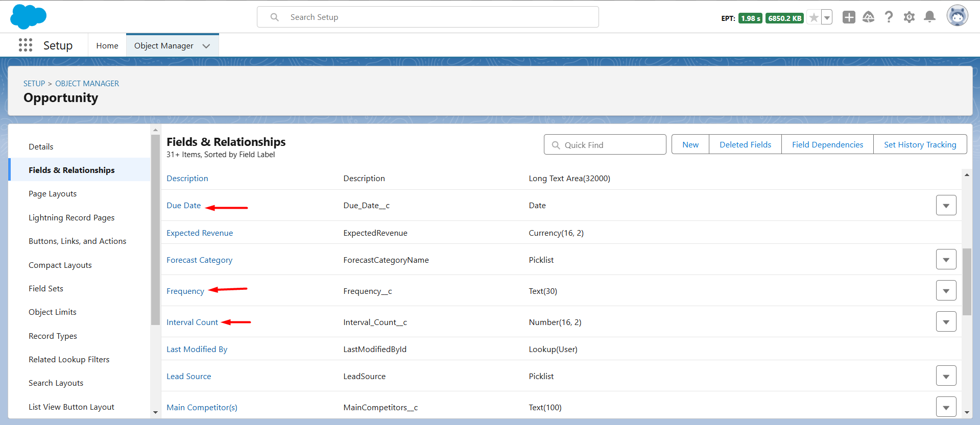Open the Due Date row action menu
Viewport: 980px width, 425px height.
click(x=946, y=205)
